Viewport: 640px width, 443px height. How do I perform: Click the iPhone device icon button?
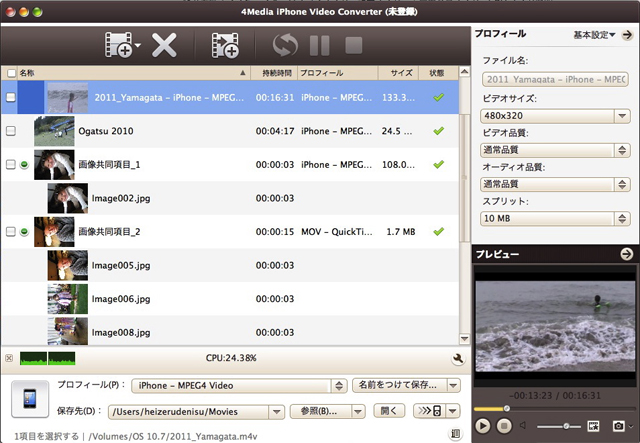[30, 398]
